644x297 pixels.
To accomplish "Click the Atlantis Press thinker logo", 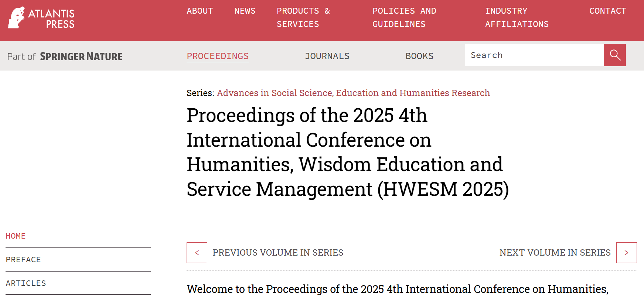I will 17,17.
